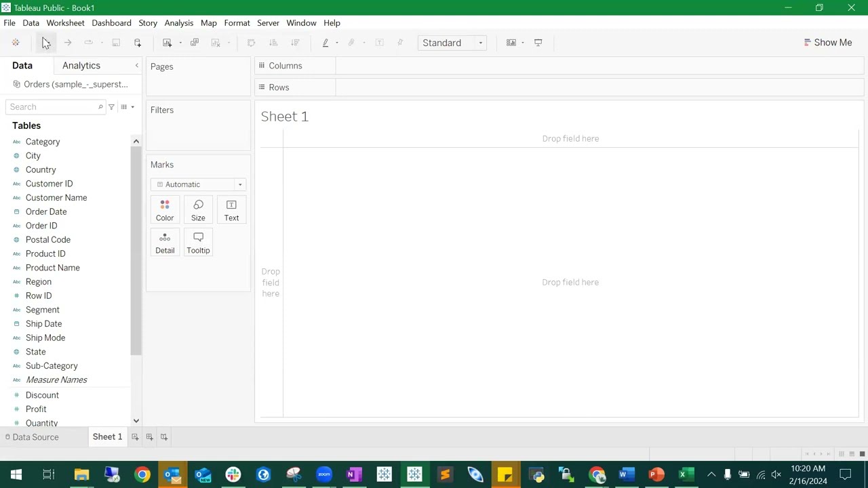This screenshot has height=488, width=868.
Task: Click the highlight pen toolbar icon
Action: (325, 43)
